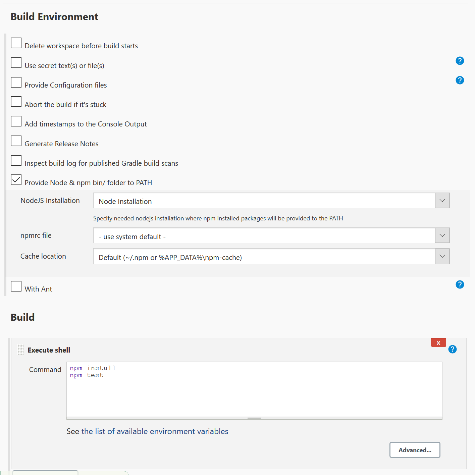Click the Advanced... button
This screenshot has width=476, height=475.
coord(415,450)
